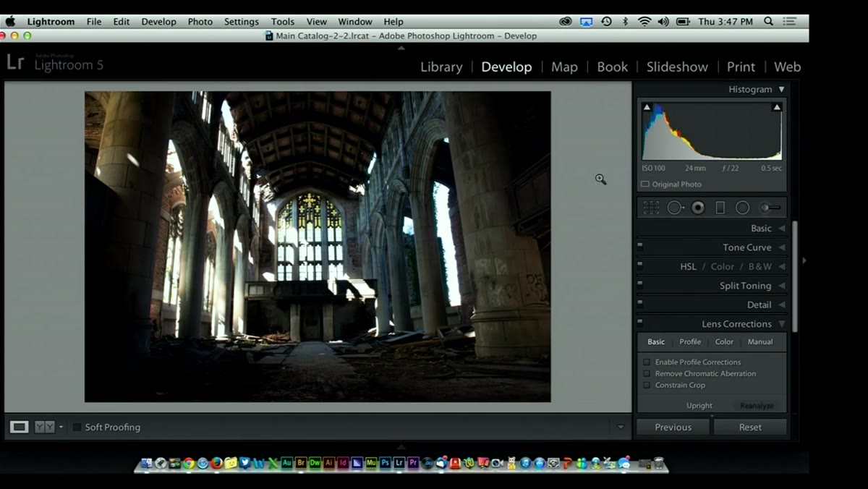Open Photoshop from the Dock

(386, 463)
